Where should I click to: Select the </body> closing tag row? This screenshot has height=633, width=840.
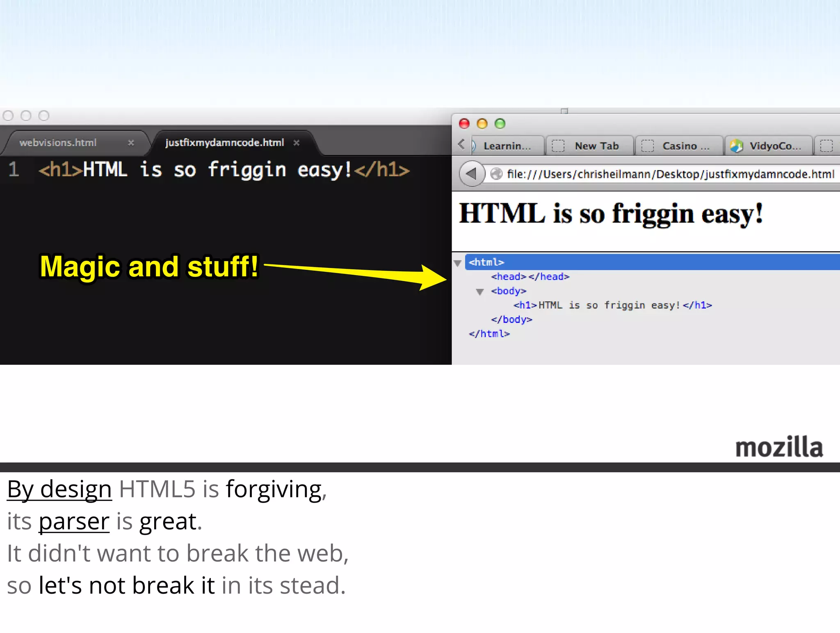511,319
